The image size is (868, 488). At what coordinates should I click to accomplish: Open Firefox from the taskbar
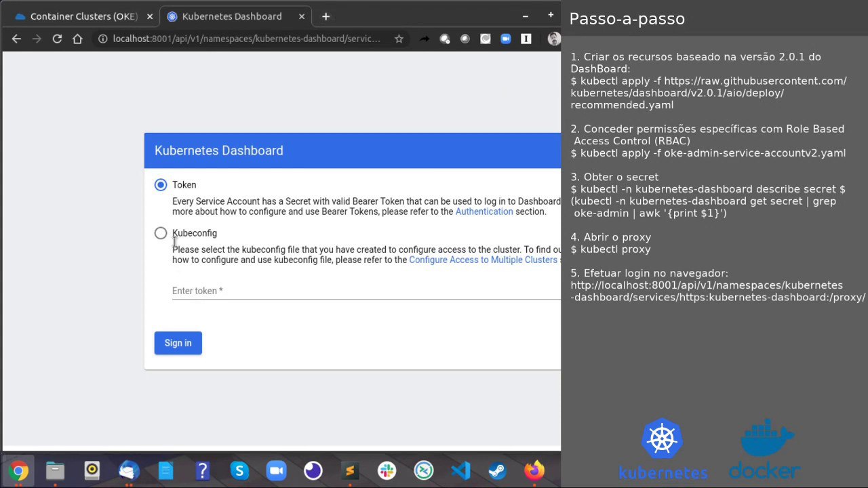pyautogui.click(x=534, y=470)
